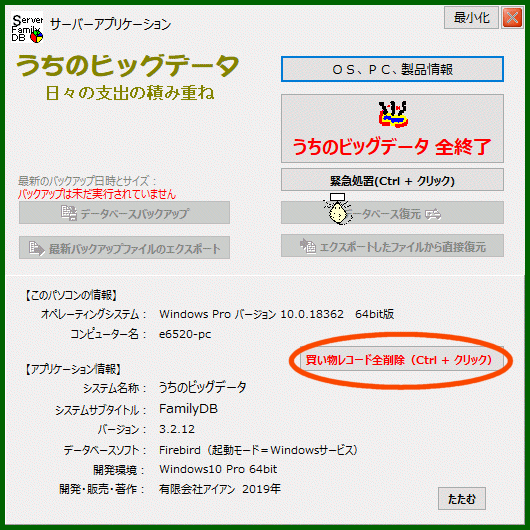Click the Windows10 Pro 64bit value
The width and height of the screenshot is (530, 530).
pos(218,469)
